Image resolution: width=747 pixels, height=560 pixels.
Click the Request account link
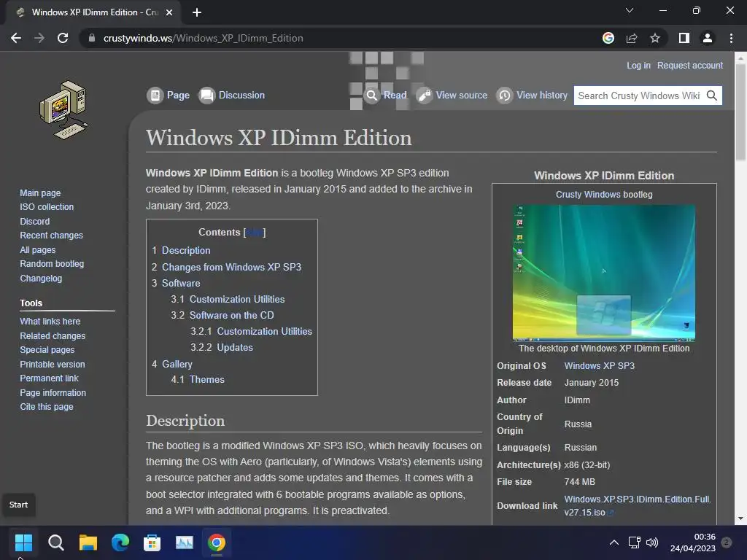(690, 65)
